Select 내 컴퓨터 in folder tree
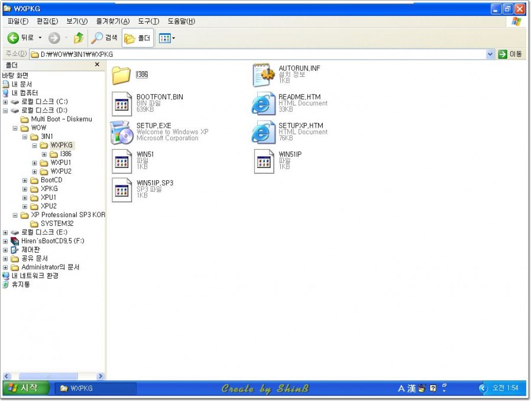Screen dimensions: 532x401 24,93
